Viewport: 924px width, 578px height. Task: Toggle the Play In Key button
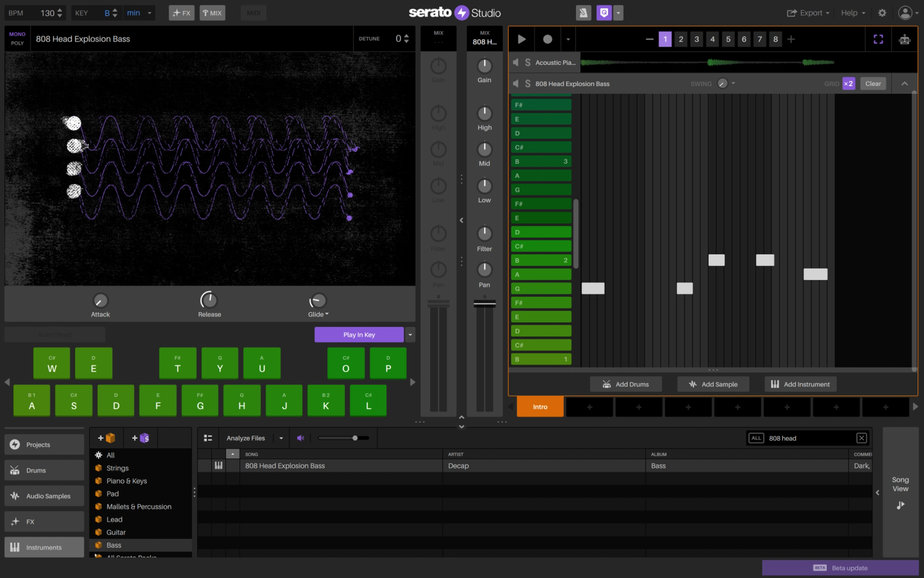coord(360,335)
